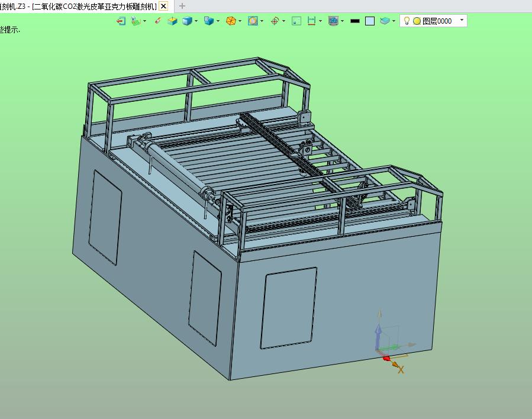Click the shaded blue cube display icon
Screen dimensions: 532x419
(187, 21)
